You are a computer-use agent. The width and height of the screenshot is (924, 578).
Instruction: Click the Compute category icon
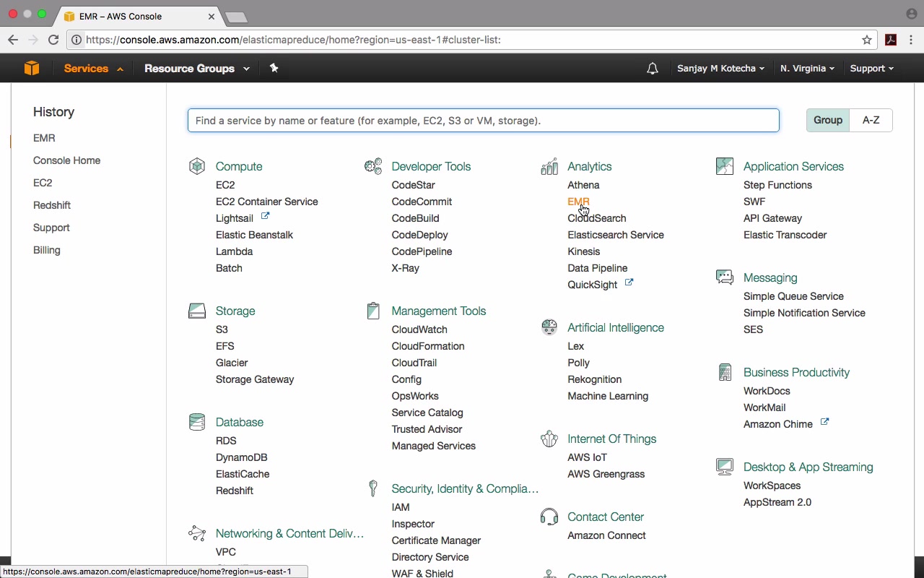[x=197, y=166]
